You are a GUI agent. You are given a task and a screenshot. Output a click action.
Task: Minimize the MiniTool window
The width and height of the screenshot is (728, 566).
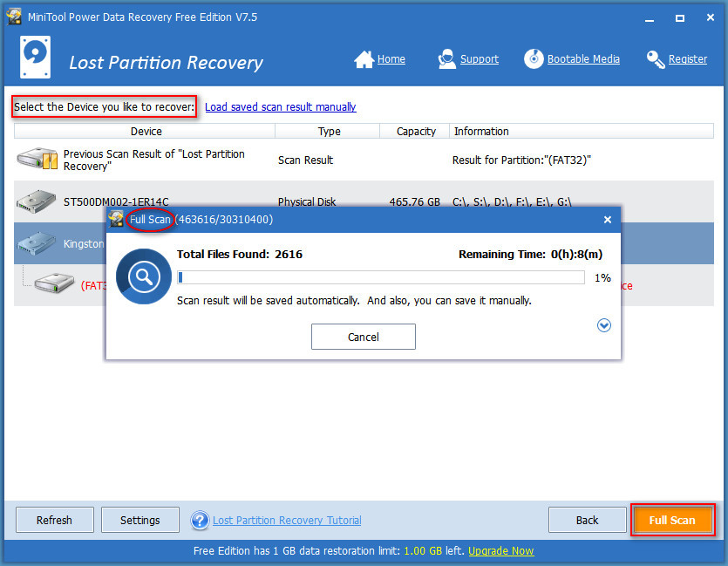point(650,19)
